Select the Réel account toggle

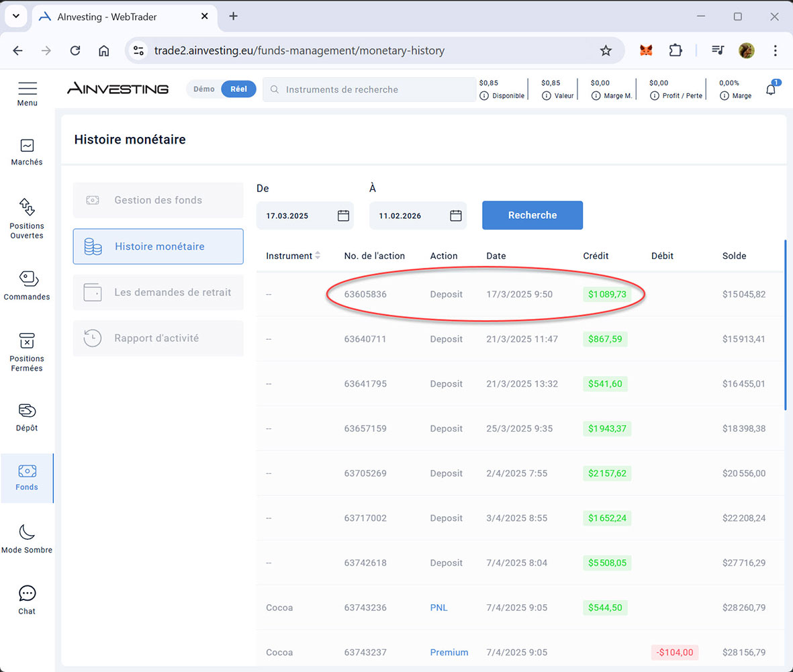click(x=238, y=89)
